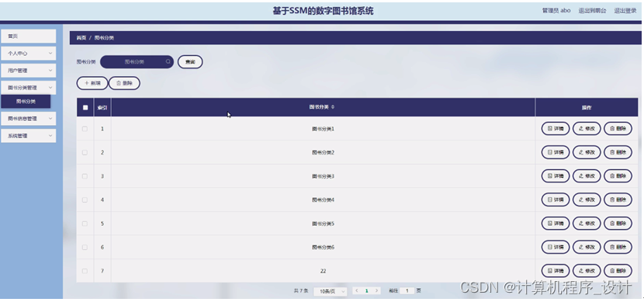Screen dimensions: 644x302
Task: Click 删除 for row 图书分类2
Action: pyautogui.click(x=618, y=152)
